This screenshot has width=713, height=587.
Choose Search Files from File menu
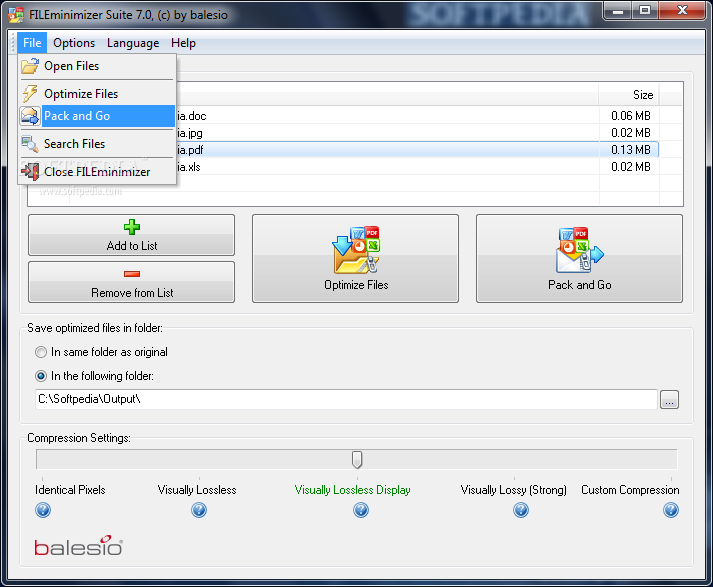coord(97,144)
